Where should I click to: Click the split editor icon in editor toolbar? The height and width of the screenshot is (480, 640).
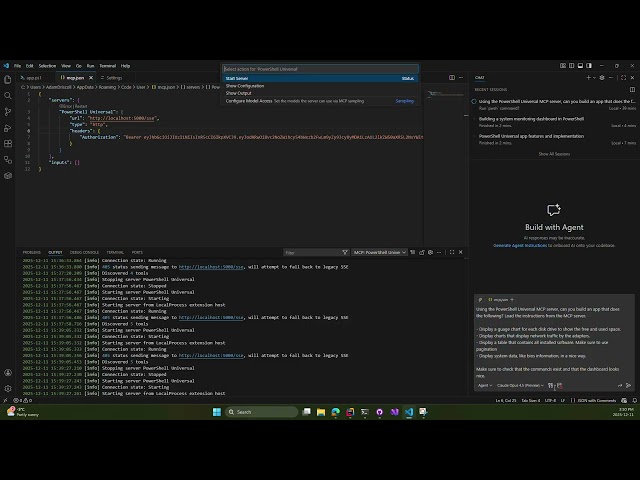(452, 78)
